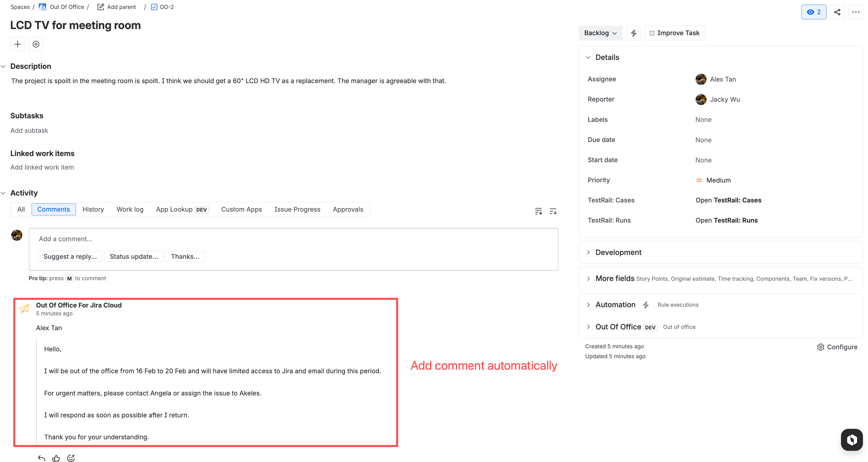
Task: Add emoji reaction to the comment
Action: pos(71,458)
